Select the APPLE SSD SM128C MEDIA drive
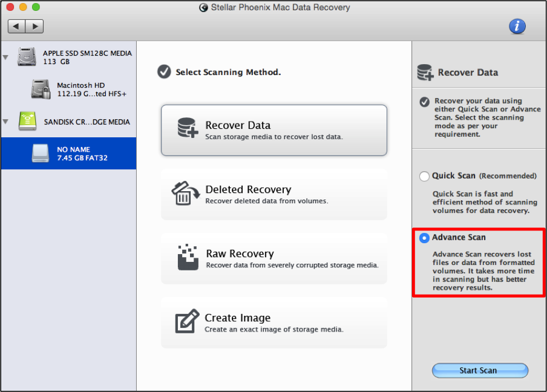Image resolution: width=547 pixels, height=392 pixels. [68, 57]
